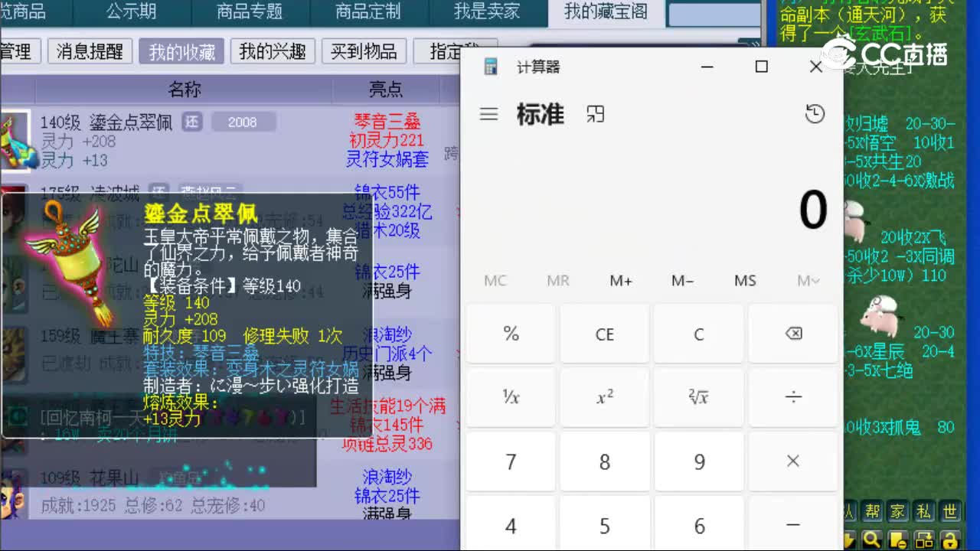Click digit 7 on calculator
Screen dimensions: 980x551
coord(511,461)
